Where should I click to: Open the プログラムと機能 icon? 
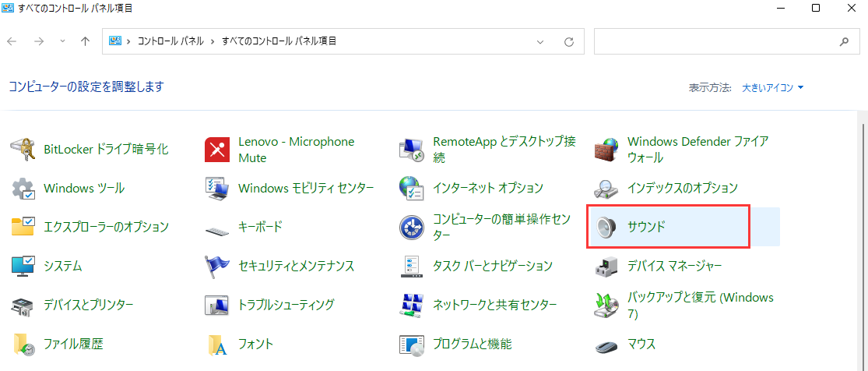coord(411,344)
